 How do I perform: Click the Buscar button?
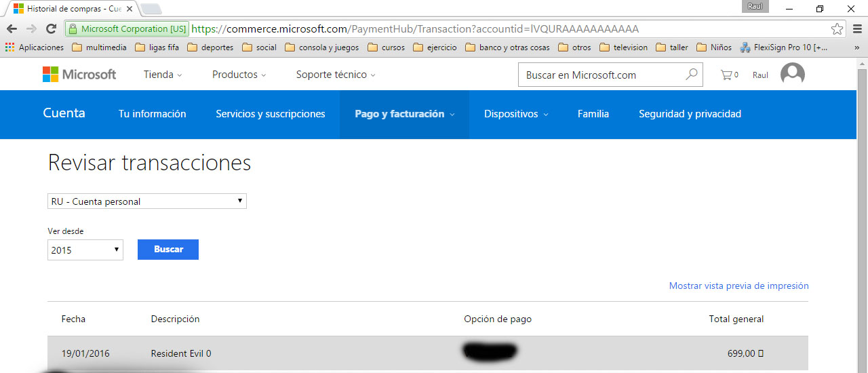pyautogui.click(x=168, y=250)
